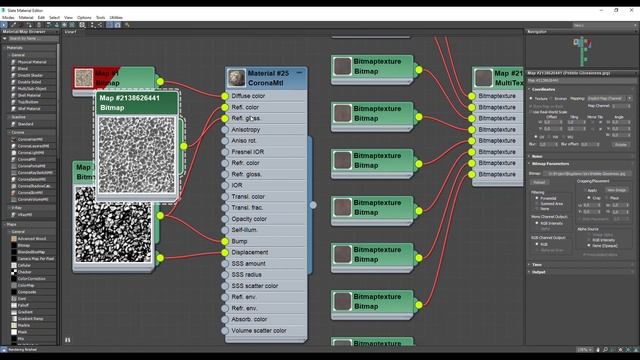Select the UV radio button
Image resolution: width=640 pixels, height=360 pixels.
(x=536, y=137)
